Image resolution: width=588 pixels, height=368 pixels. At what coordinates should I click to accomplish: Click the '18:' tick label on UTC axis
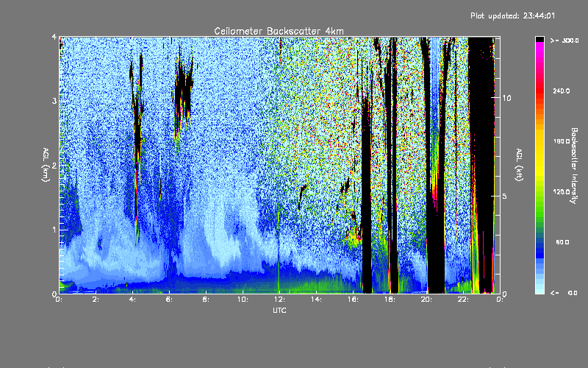click(390, 300)
